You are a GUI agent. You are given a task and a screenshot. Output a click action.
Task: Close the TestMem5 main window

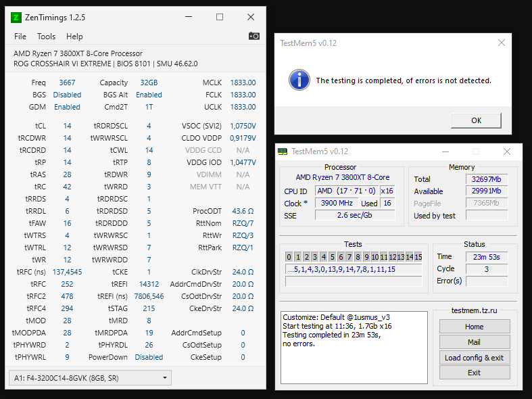coord(506,151)
